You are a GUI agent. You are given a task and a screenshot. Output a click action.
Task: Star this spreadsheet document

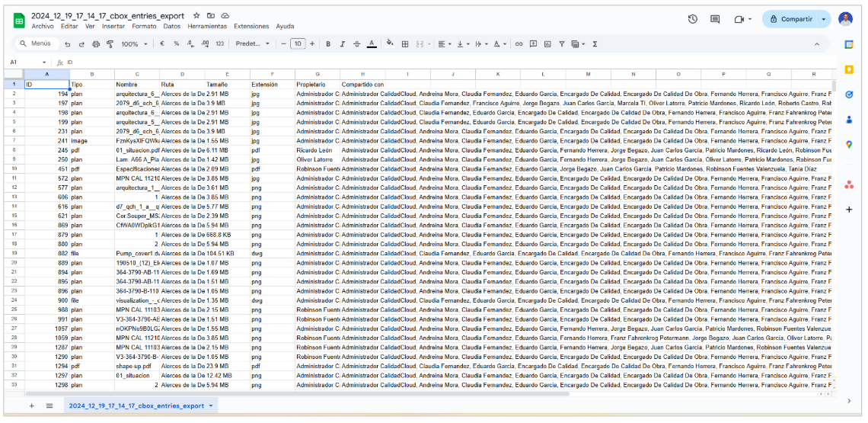point(196,15)
